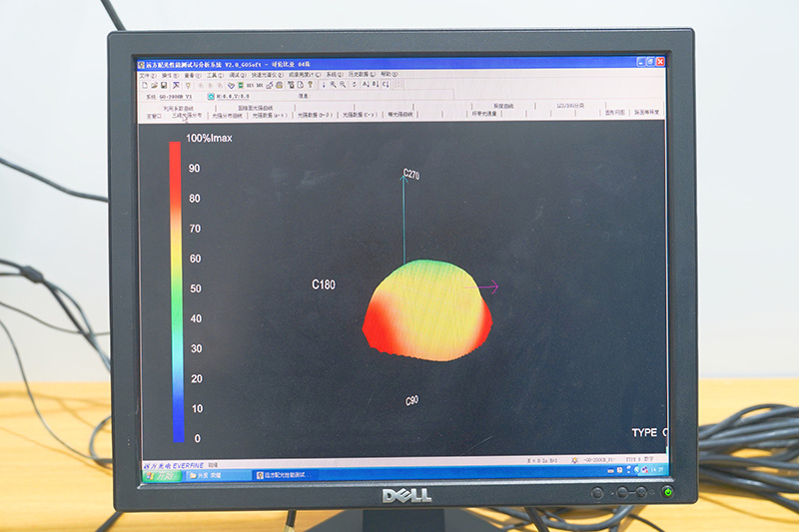Select the LCS/UGR分类 tab
The width and height of the screenshot is (799, 532).
(x=570, y=106)
